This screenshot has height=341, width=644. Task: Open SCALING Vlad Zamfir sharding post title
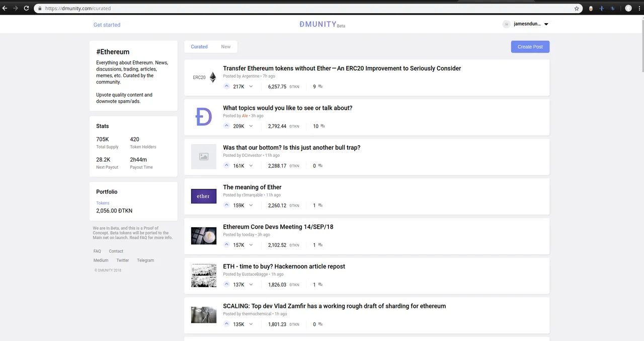pos(335,306)
